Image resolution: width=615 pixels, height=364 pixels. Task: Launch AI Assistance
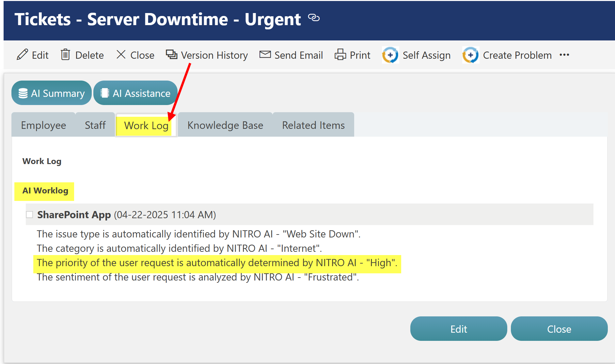click(135, 93)
